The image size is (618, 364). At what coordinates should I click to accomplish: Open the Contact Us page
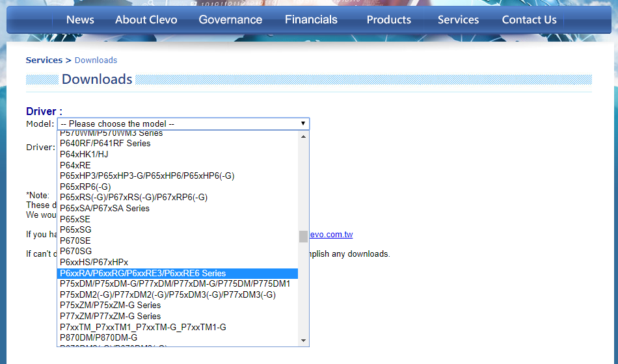click(x=529, y=19)
